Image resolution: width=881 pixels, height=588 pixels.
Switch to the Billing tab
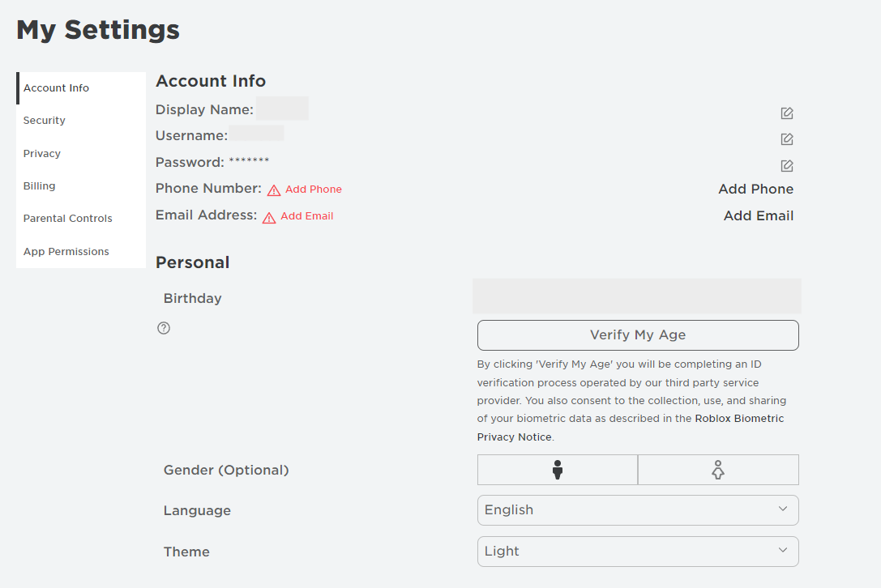(x=81, y=186)
